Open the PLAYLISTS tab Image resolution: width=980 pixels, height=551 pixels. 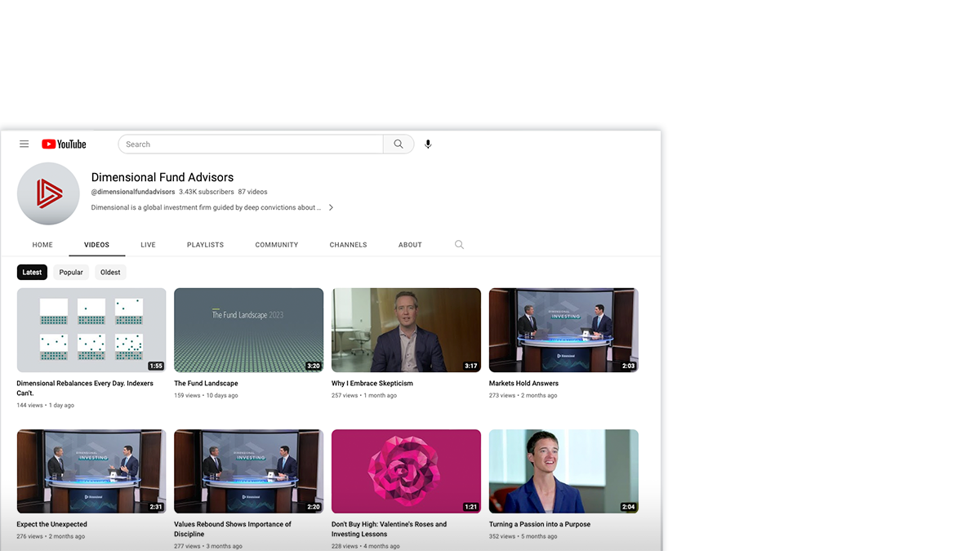point(205,245)
